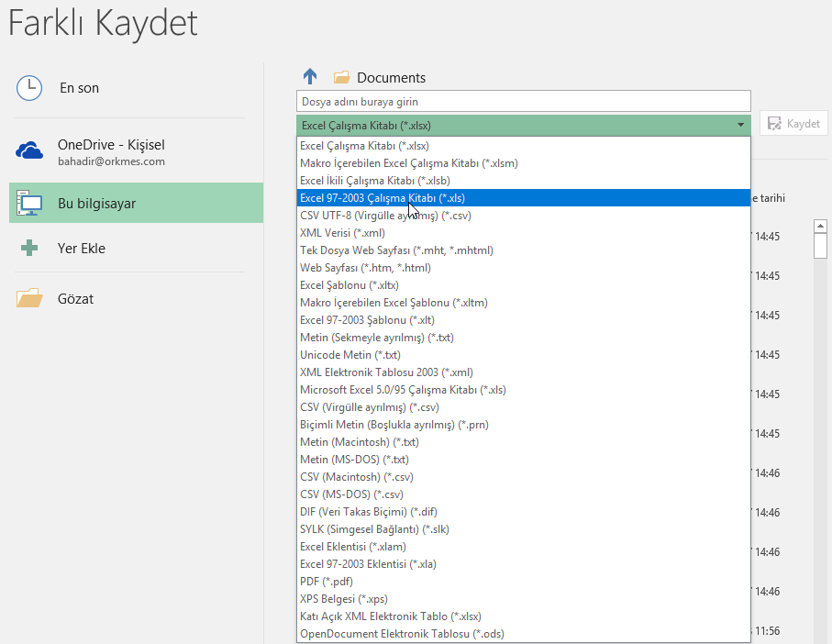This screenshot has height=644, width=832.
Task: Click the scrollbar up arrow
Action: click(x=820, y=226)
